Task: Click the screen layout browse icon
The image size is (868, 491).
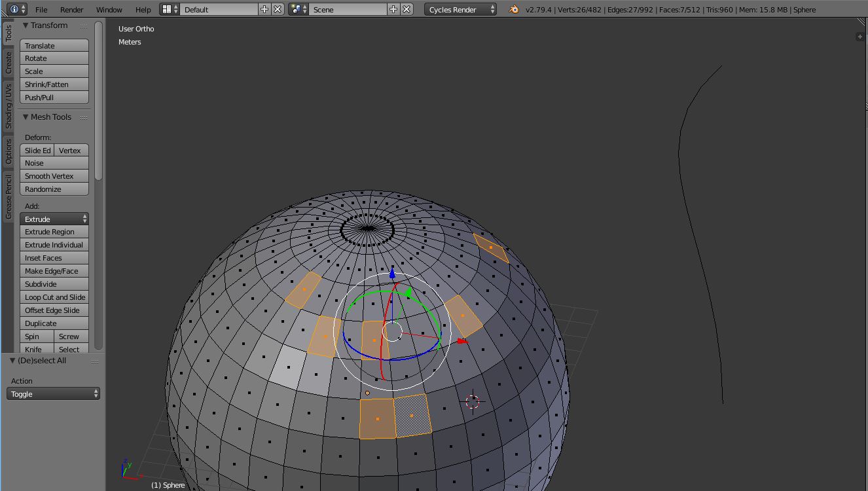Action: click(x=170, y=9)
